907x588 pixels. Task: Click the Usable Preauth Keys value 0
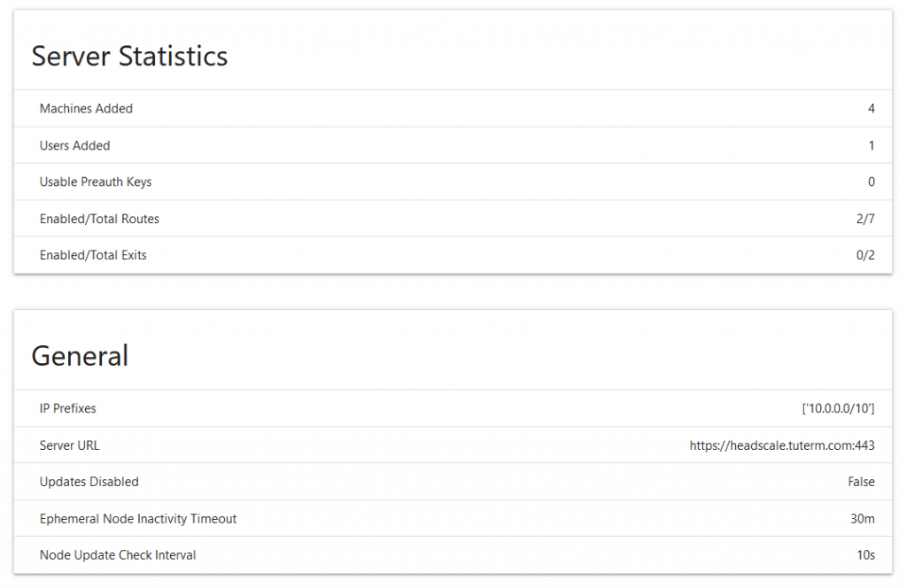pyautogui.click(x=871, y=182)
